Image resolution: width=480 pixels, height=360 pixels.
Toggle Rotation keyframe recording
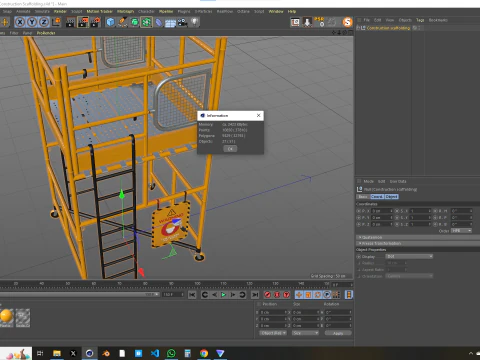pos(318,295)
